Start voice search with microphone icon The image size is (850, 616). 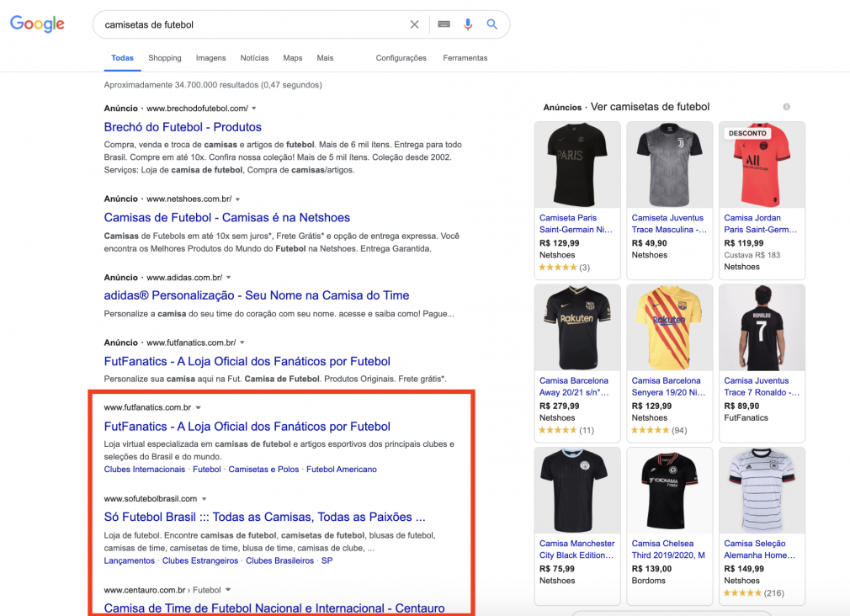tap(468, 24)
